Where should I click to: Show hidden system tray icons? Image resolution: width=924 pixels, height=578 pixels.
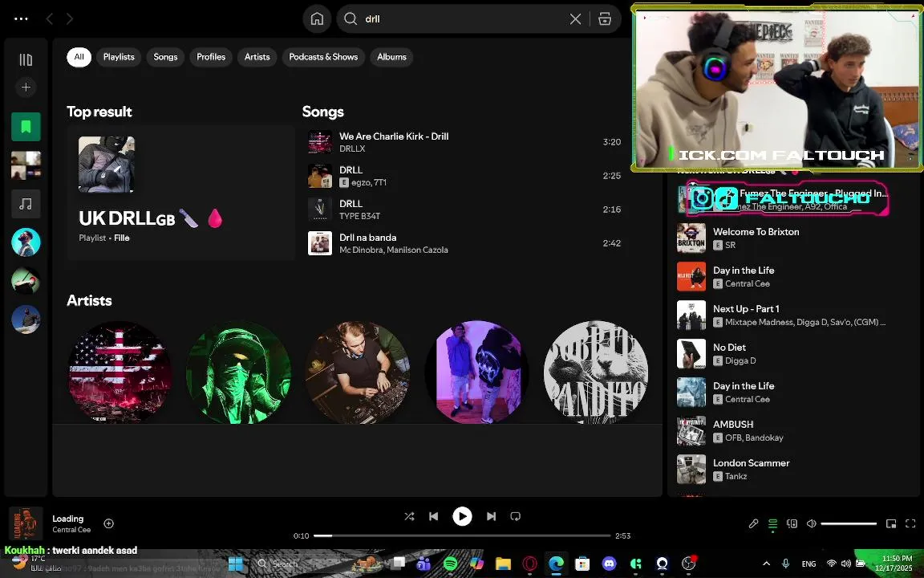pos(766,564)
